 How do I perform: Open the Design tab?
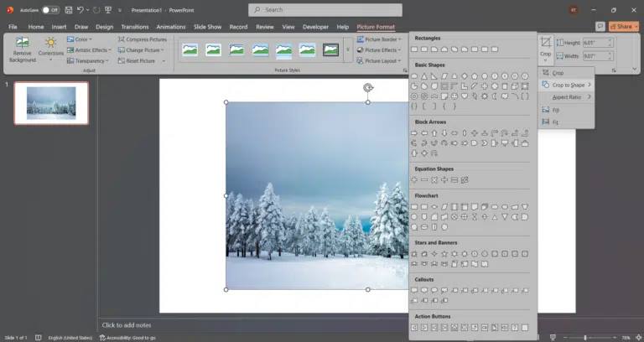coord(104,27)
